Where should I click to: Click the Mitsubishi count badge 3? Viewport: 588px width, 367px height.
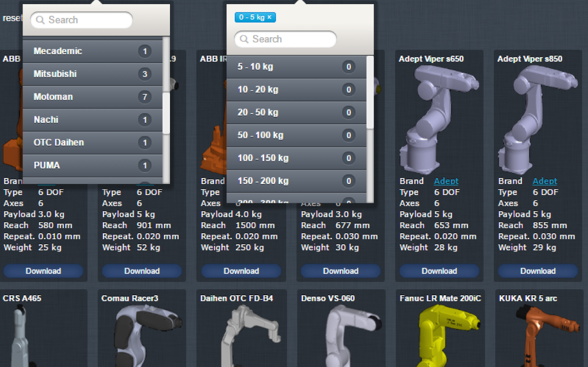[145, 74]
